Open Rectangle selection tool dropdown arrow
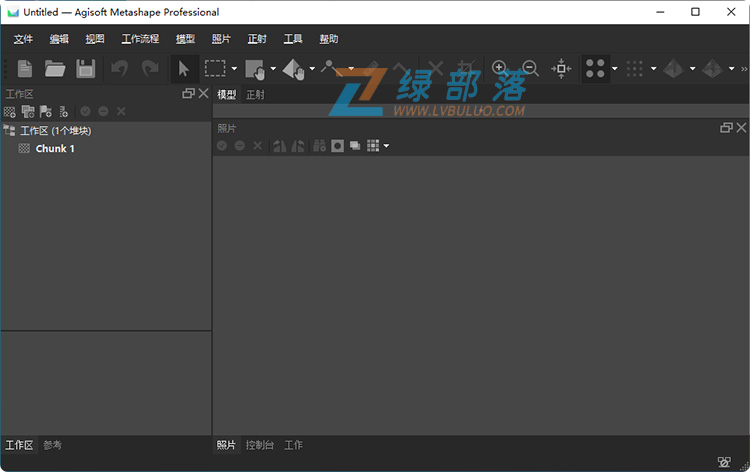The height and width of the screenshot is (472, 750). pyautogui.click(x=234, y=68)
